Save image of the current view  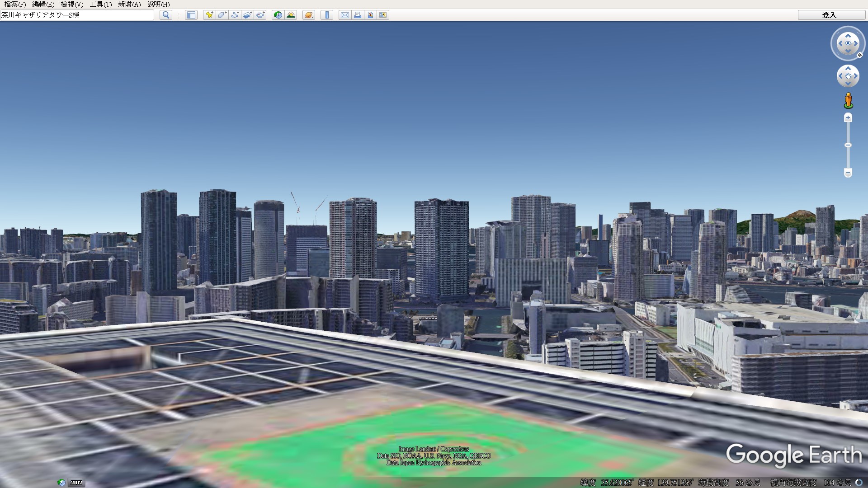click(x=370, y=15)
